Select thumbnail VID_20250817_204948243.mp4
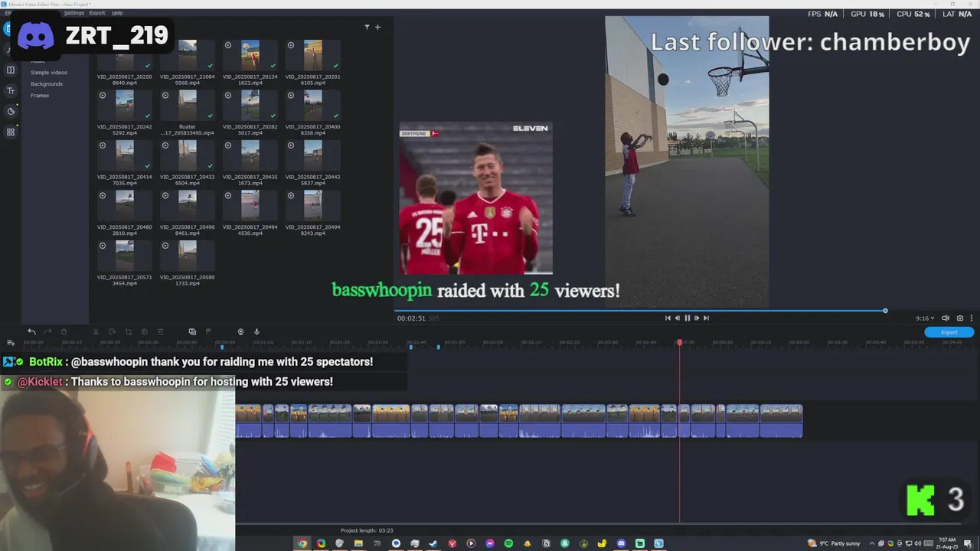The image size is (980, 551). click(313, 205)
